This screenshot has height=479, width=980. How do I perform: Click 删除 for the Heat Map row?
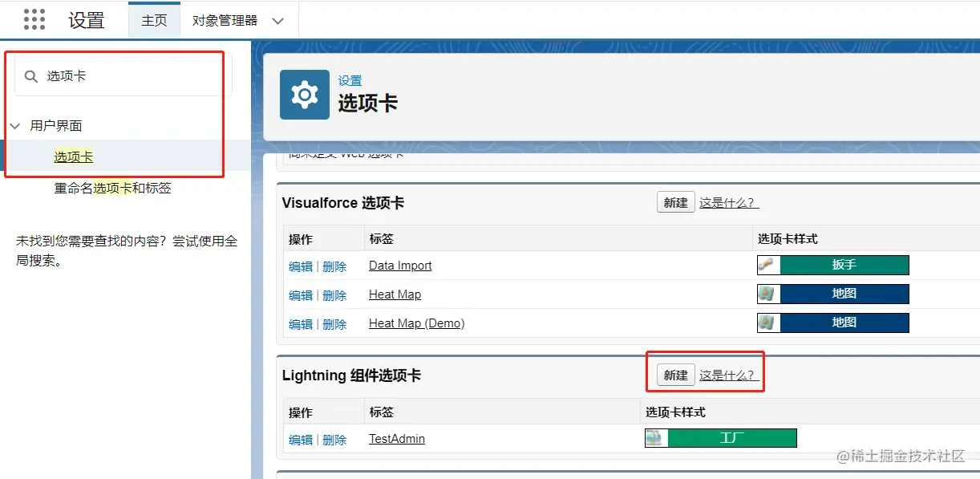tap(334, 295)
